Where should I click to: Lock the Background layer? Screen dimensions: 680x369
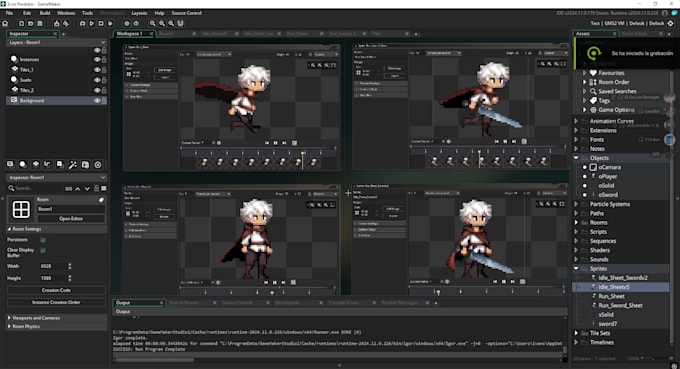point(104,101)
